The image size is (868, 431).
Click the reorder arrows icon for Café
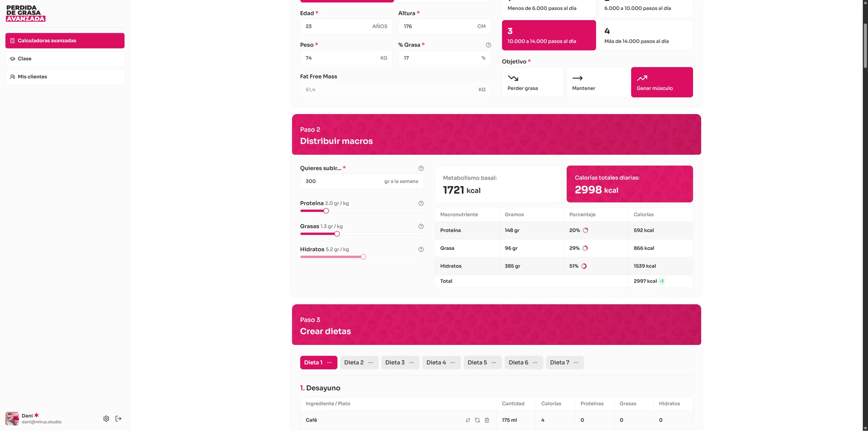tap(468, 420)
